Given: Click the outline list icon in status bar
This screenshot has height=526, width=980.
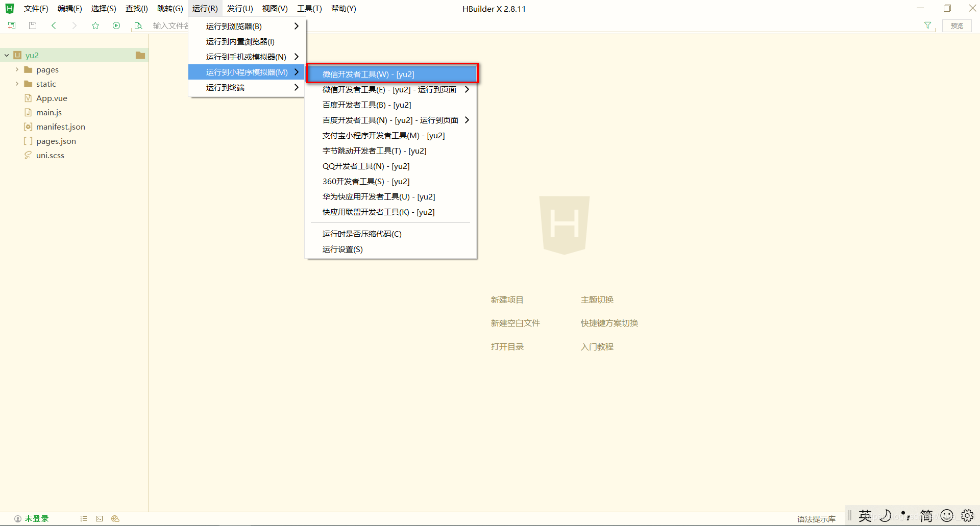Looking at the screenshot, I should coord(84,518).
